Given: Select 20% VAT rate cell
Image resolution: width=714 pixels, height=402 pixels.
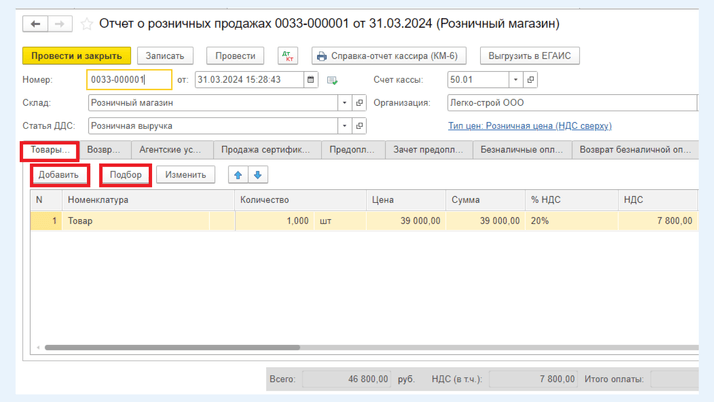Looking at the screenshot, I should 572,221.
